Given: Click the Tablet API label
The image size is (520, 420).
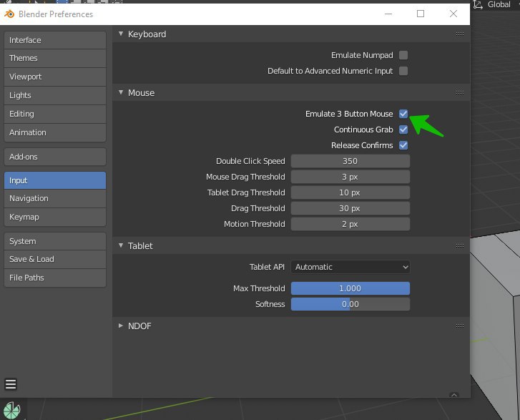Looking at the screenshot, I should click(267, 267).
